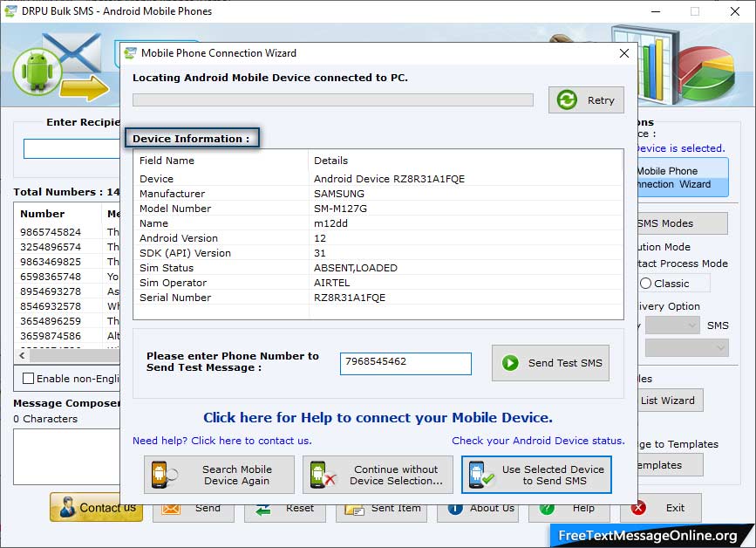Click the wizard title bar app icon
This screenshot has height=548, width=756.
(x=130, y=53)
